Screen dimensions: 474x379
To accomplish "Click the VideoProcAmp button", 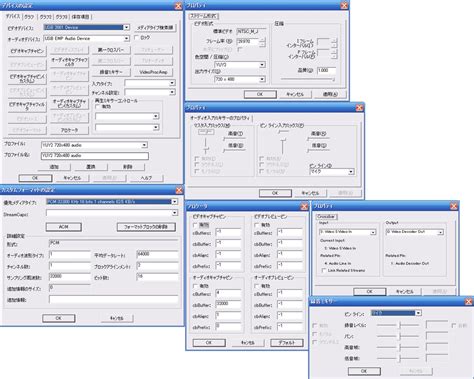I will (153, 72).
